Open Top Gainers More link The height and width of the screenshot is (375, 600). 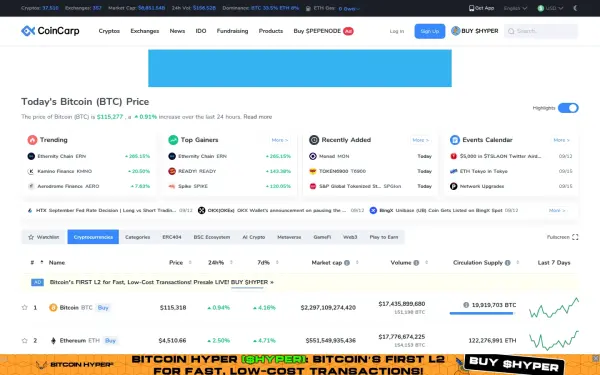click(x=280, y=140)
